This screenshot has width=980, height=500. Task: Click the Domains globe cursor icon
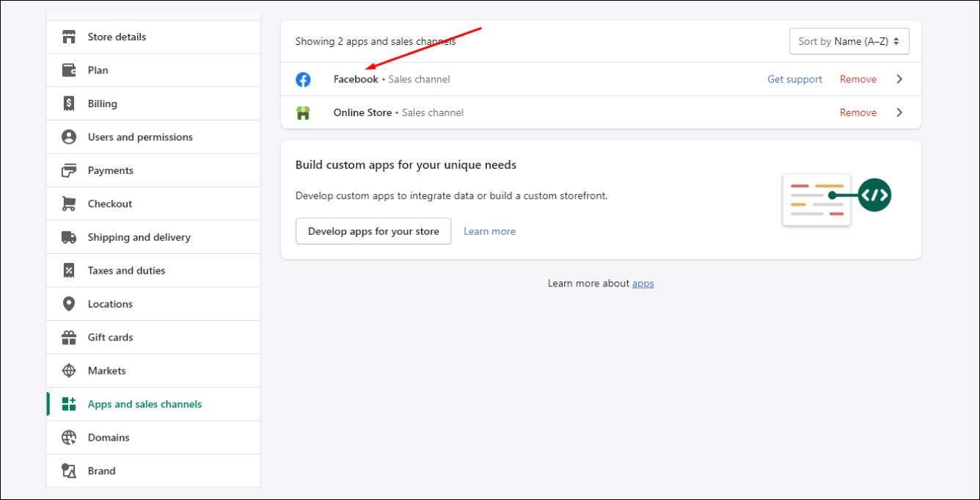click(x=69, y=438)
